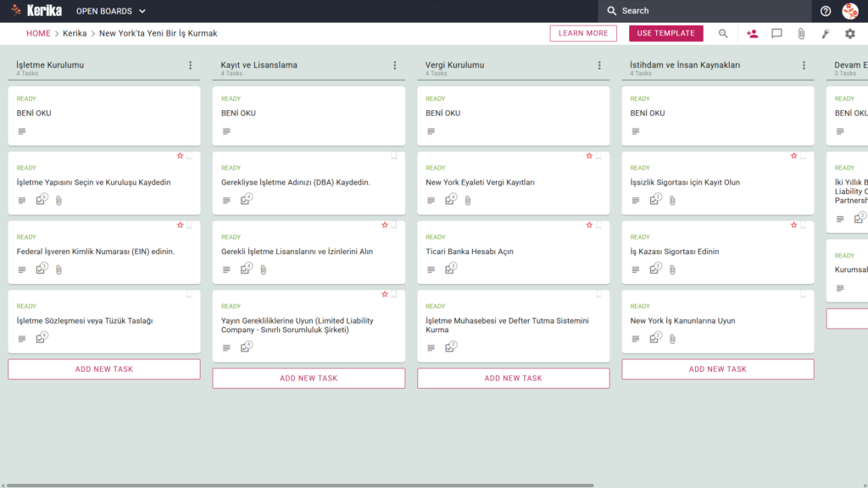Add new task in Kayıt ve Lisanslama column
This screenshot has height=488, width=868.
[x=309, y=378]
